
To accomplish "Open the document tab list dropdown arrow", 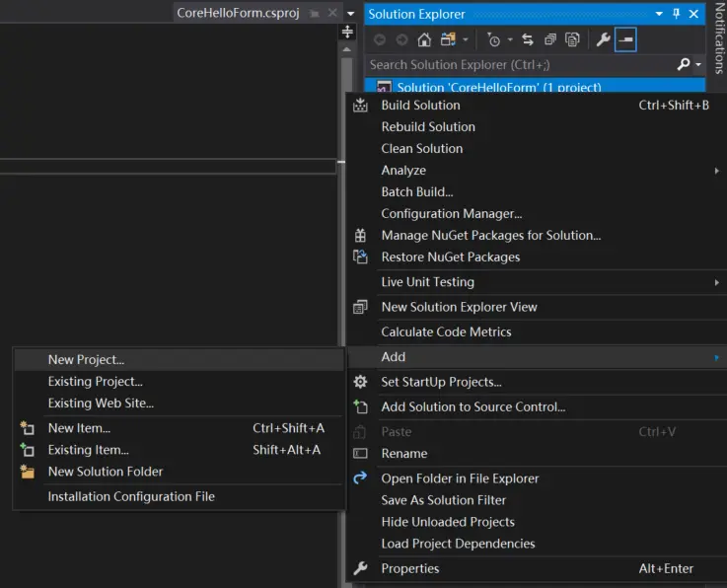I will coord(351,14).
